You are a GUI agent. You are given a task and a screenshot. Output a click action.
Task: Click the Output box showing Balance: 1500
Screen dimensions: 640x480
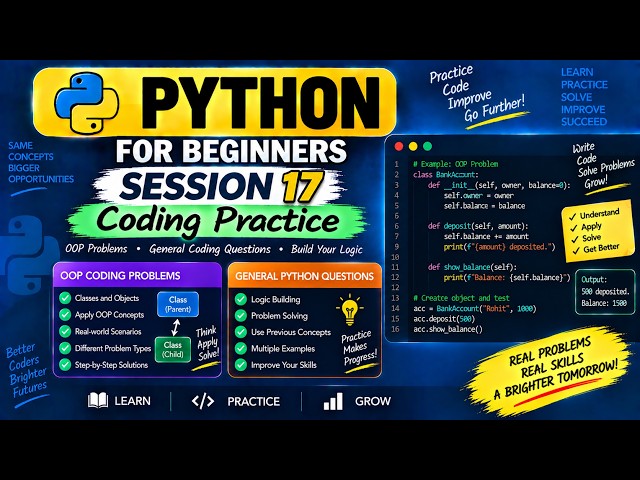(605, 291)
